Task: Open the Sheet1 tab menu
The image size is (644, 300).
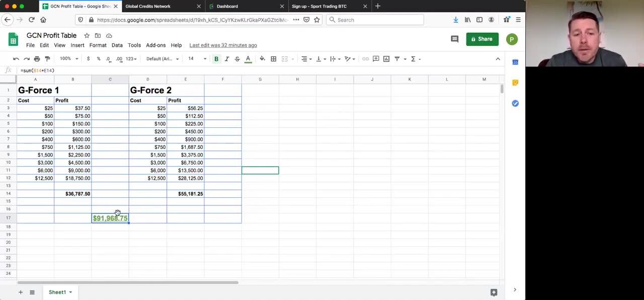Action: tap(70, 292)
